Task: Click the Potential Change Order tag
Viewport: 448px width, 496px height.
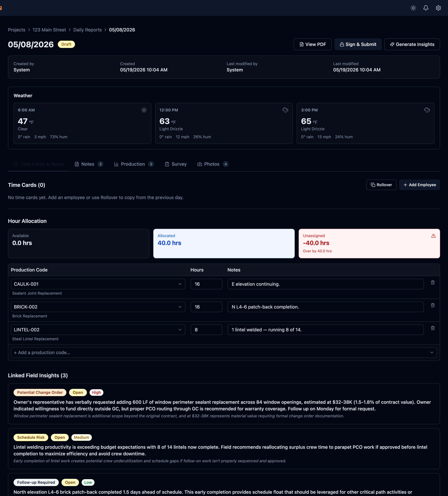Action: click(40, 393)
